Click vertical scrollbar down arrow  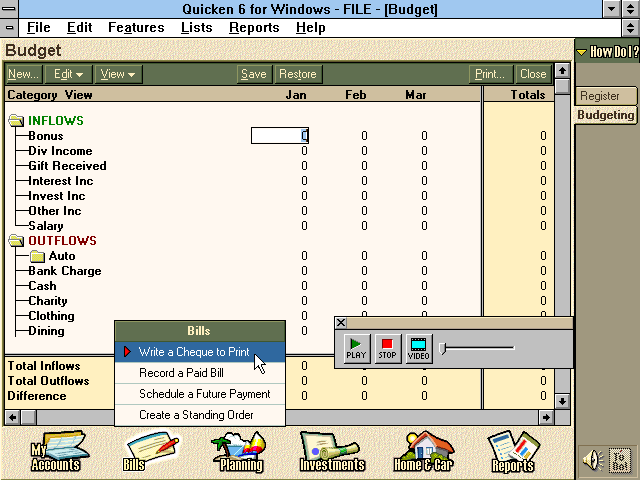562,401
